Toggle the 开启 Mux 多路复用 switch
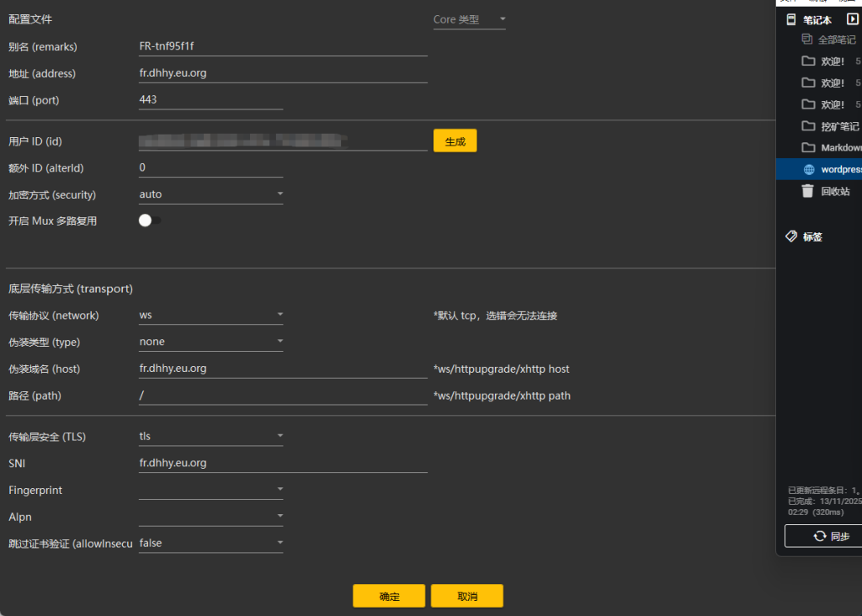Viewport: 862px width, 616px height. click(x=149, y=220)
